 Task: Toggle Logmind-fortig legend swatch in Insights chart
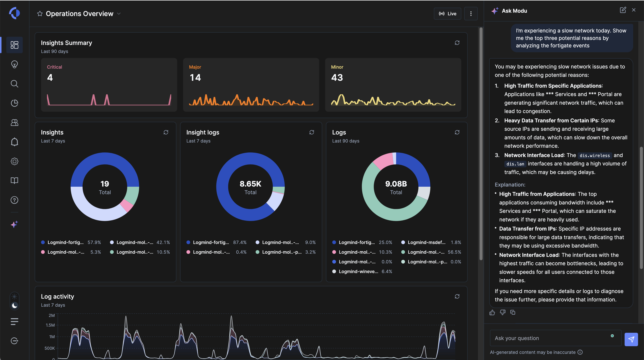pos(43,242)
